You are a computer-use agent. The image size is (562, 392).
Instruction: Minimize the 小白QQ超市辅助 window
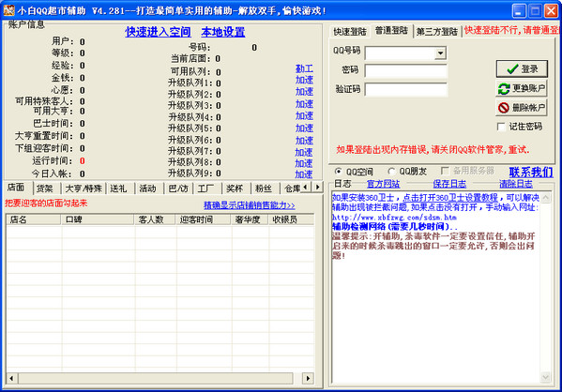519,10
